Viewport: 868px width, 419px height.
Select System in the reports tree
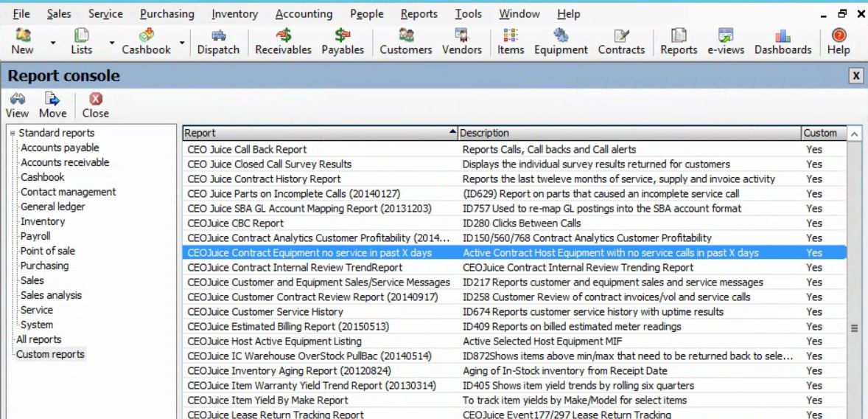37,325
